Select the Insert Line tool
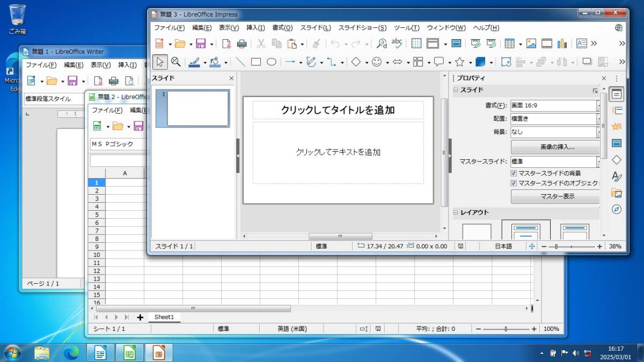This screenshot has height=362, width=644. (x=240, y=62)
